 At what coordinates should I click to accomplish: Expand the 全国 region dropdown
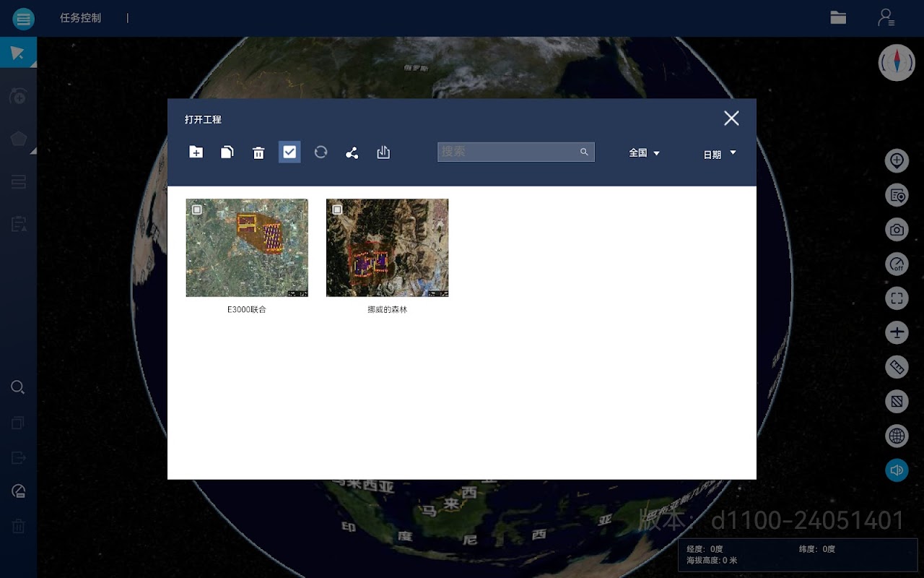point(644,153)
